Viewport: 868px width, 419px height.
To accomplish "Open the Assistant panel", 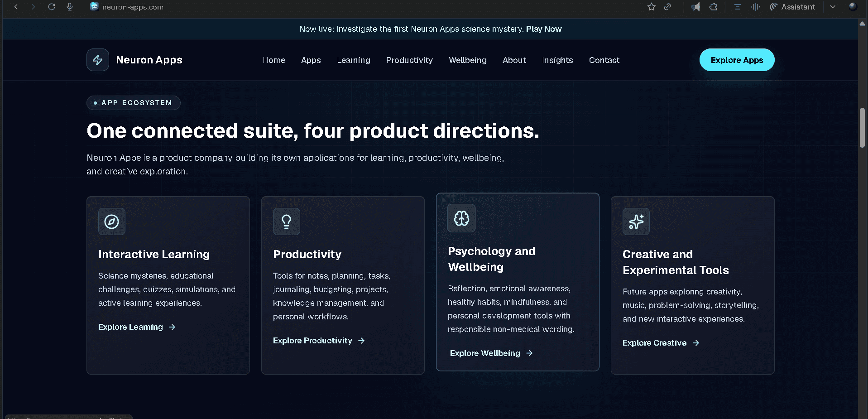I will (792, 7).
